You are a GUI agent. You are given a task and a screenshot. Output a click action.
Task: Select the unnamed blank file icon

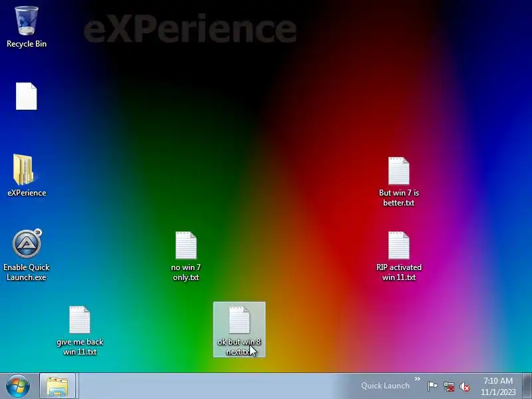tap(26, 96)
